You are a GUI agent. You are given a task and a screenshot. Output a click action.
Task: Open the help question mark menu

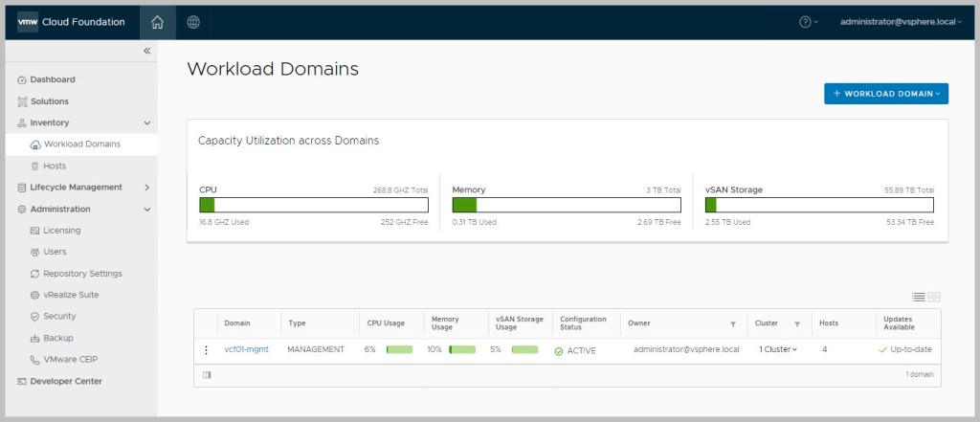click(x=807, y=22)
